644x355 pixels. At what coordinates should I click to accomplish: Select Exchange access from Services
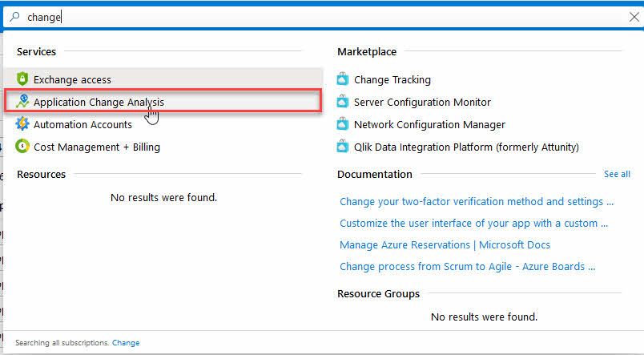(x=72, y=79)
